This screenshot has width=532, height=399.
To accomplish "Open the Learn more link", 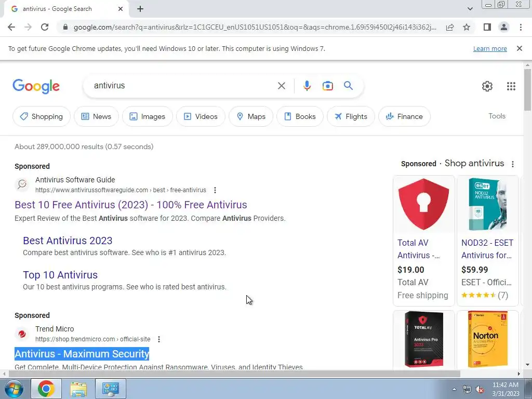I will [490, 49].
